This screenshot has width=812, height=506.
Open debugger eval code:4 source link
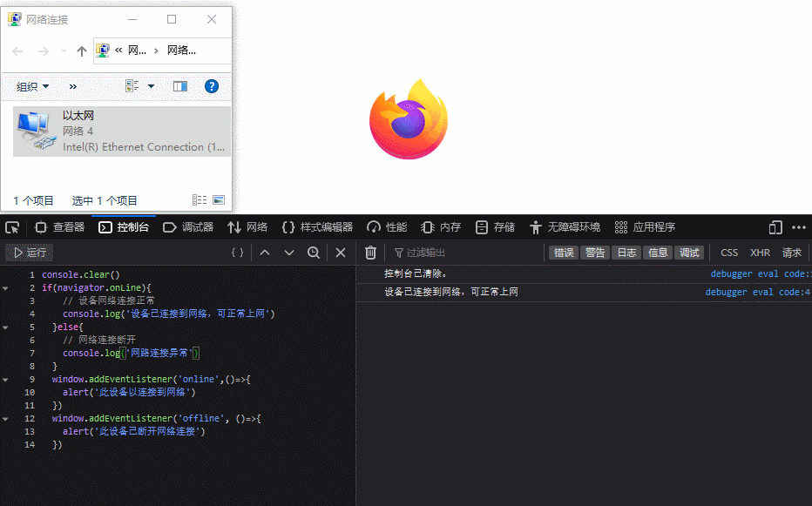pyautogui.click(x=758, y=292)
